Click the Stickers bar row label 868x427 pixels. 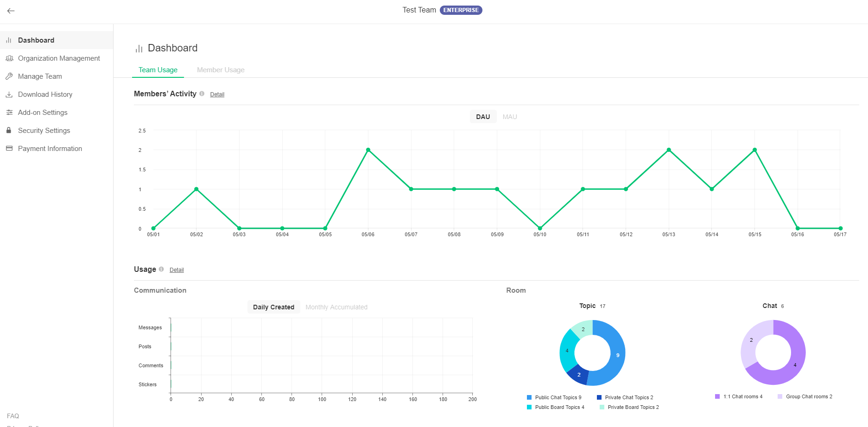pos(147,384)
